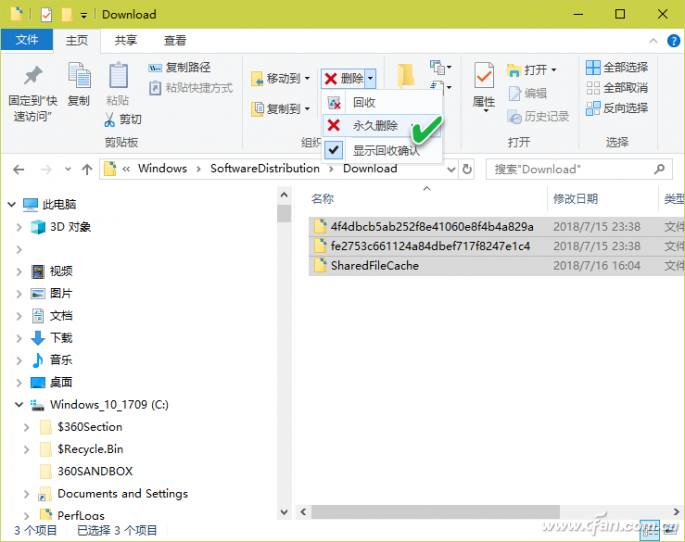
Task: Open Customize Quick Access Toolbar dropdown
Action: coord(83,15)
